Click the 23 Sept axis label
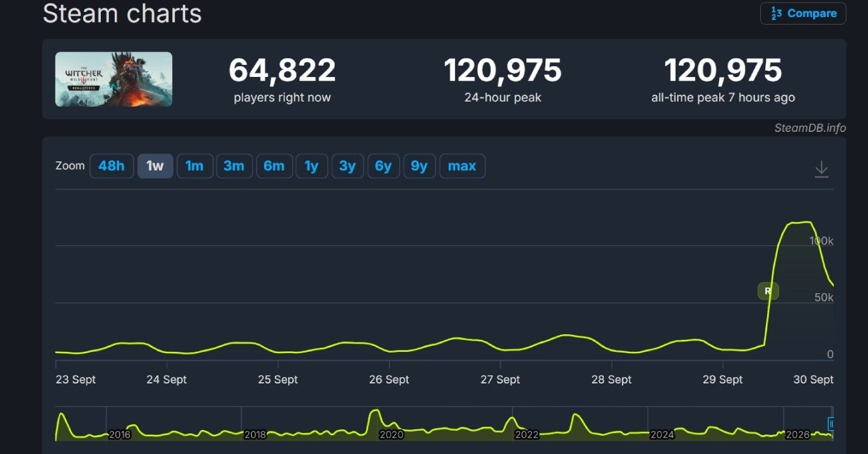Viewport: 868px width, 454px height. pyautogui.click(x=76, y=380)
